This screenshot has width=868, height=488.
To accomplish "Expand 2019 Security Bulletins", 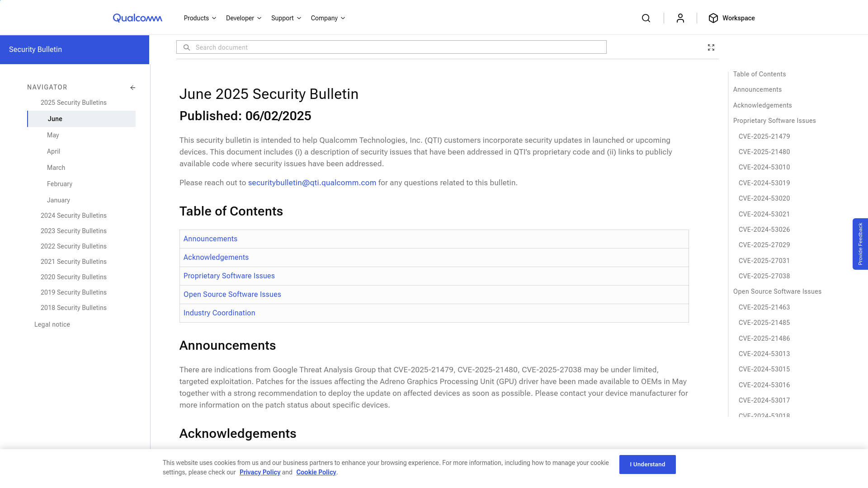I will [x=74, y=292].
